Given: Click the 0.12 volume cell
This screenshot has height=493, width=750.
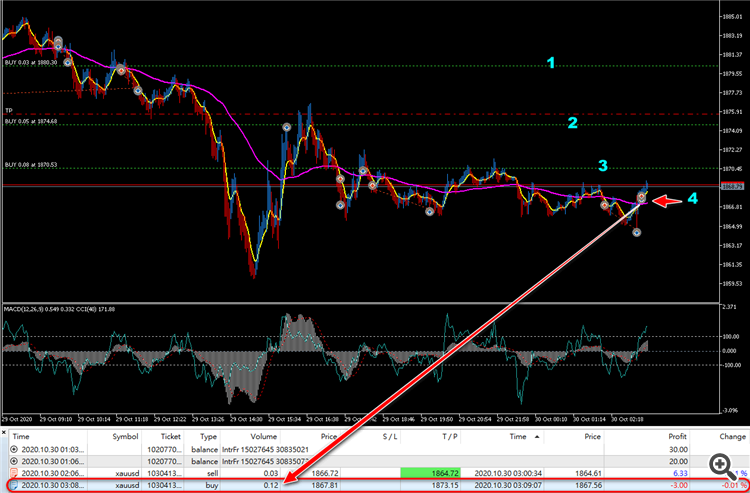Looking at the screenshot, I should pos(269,485).
